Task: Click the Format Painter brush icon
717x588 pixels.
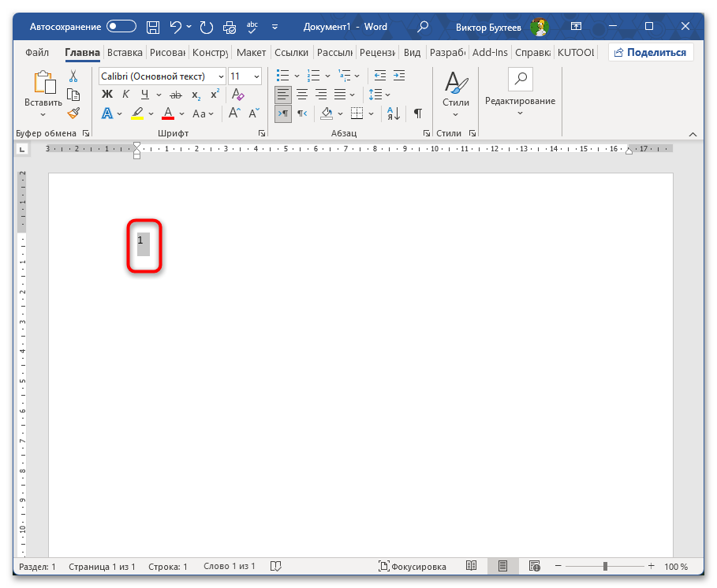Action: [x=73, y=114]
